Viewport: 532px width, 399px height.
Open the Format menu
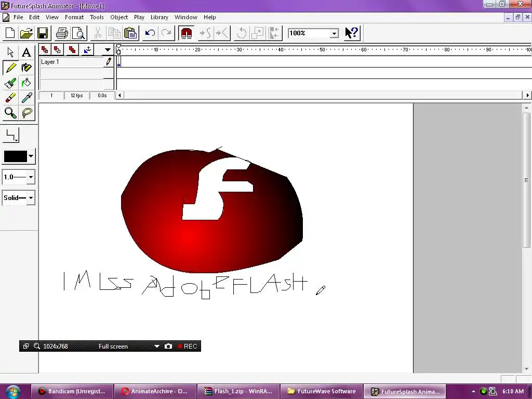tap(74, 17)
